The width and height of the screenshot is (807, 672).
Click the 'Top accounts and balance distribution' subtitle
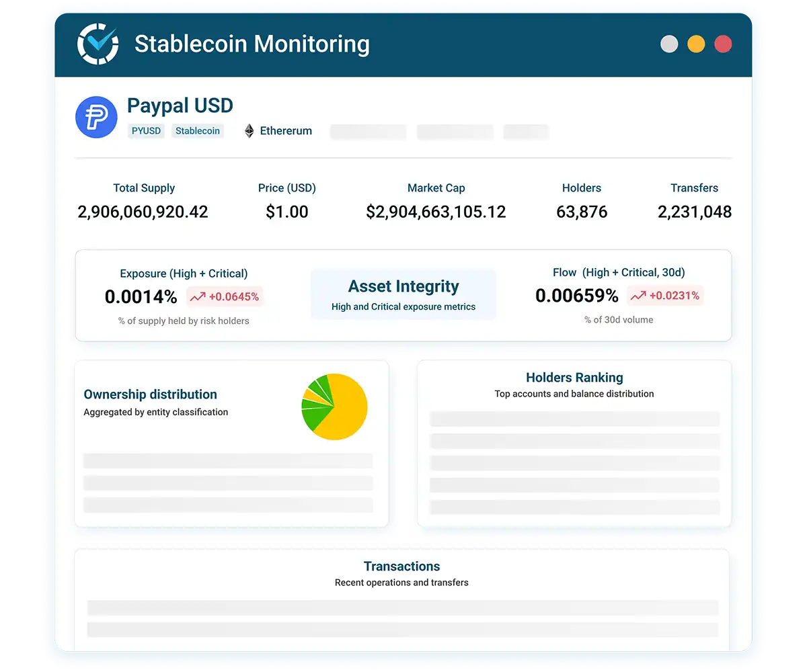[574, 394]
